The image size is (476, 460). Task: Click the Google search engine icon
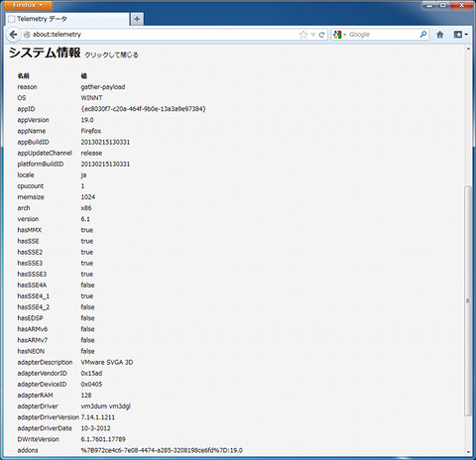point(337,35)
